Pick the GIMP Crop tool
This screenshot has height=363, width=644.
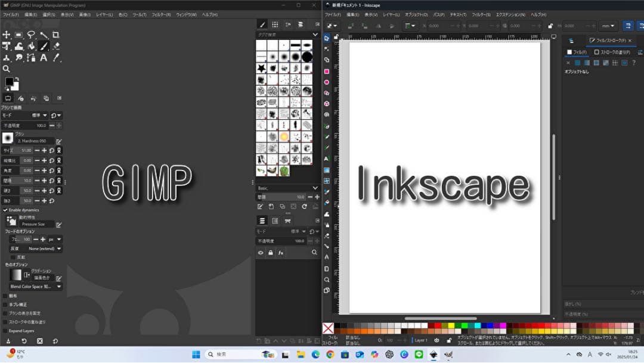55,35
